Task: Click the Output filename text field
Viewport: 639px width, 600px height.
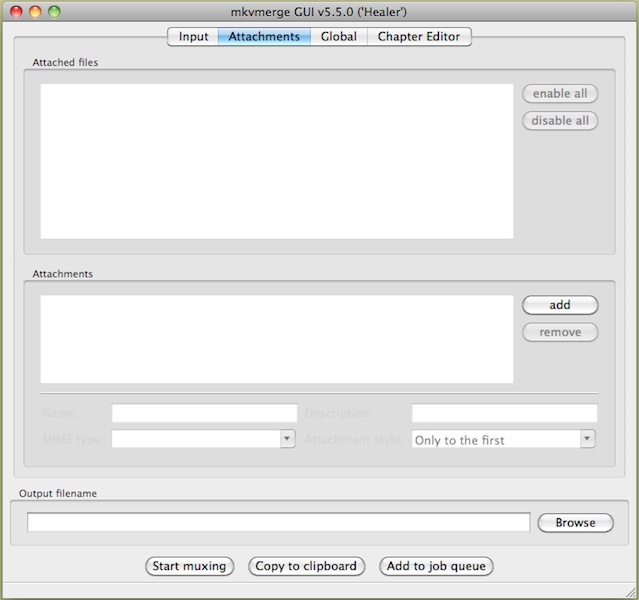Action: pos(278,522)
